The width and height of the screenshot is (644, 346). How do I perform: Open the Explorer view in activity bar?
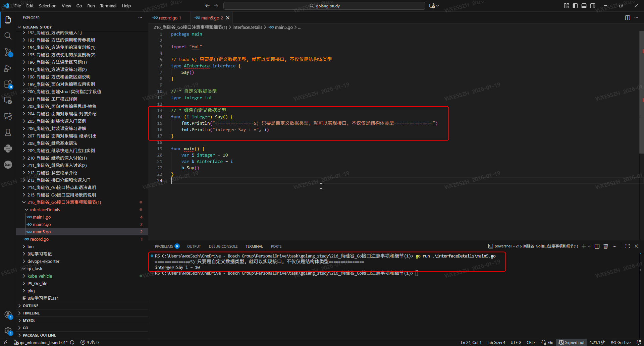click(8, 20)
